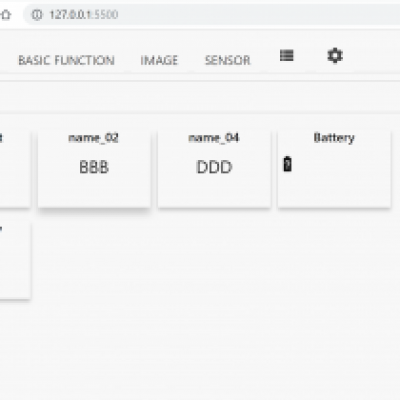The image size is (400, 400).
Task: Click the partially visible card left of name_02
Action: click(x=15, y=169)
